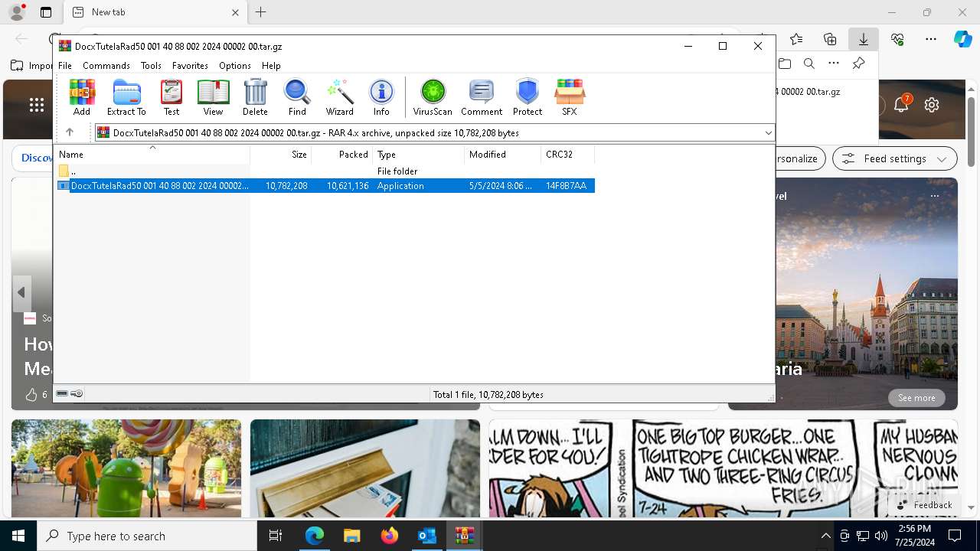Open the Find magnifier tool
The image size is (980, 551).
(x=297, y=97)
